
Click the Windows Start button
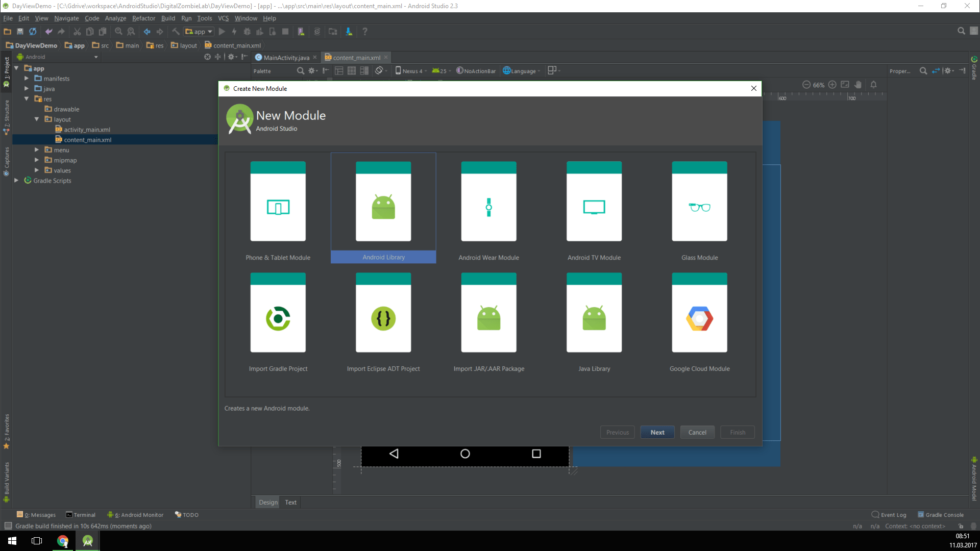pos(12,541)
